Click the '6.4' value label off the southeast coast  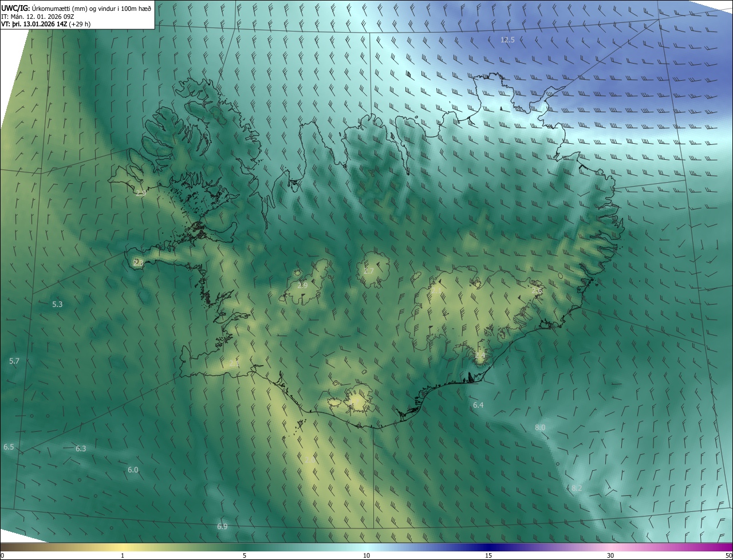(478, 405)
